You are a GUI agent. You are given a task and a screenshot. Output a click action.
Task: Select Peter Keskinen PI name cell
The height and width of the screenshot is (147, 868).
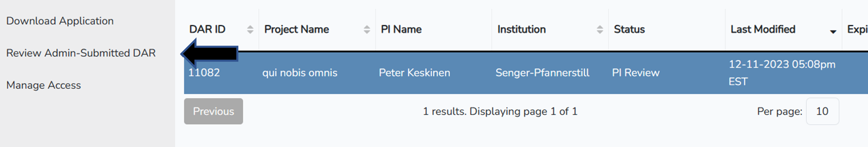click(x=414, y=73)
